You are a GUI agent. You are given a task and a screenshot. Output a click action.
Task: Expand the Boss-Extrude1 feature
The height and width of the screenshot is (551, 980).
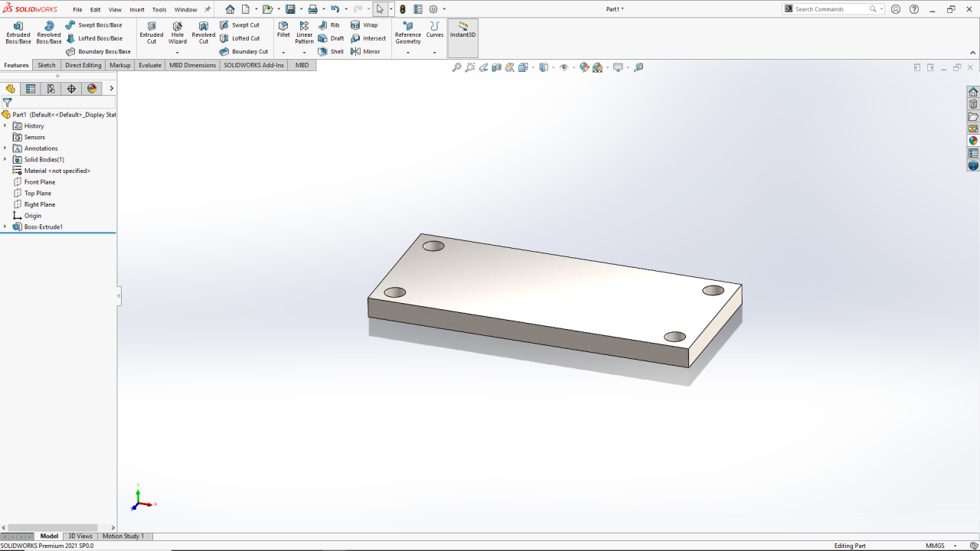pyautogui.click(x=5, y=227)
